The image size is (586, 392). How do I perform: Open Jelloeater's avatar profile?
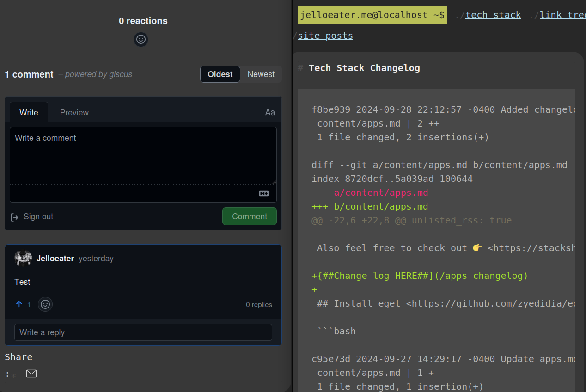pos(23,259)
